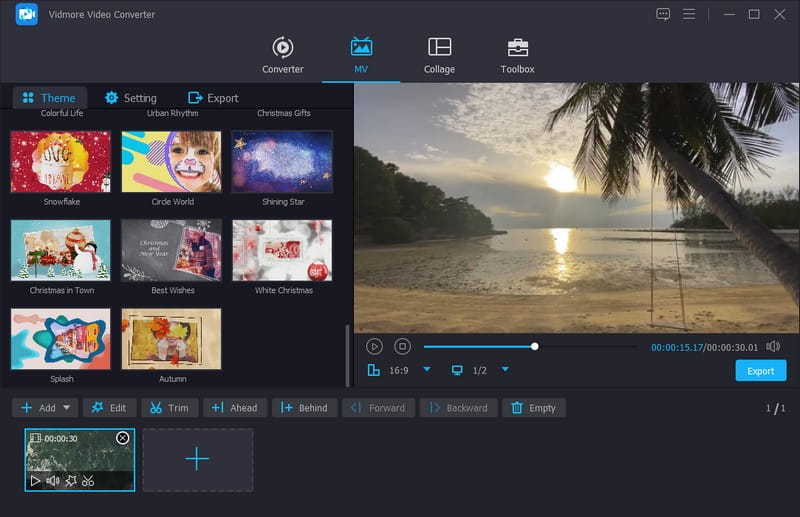The image size is (800, 517).
Task: Open the Collage section
Action: pos(439,55)
